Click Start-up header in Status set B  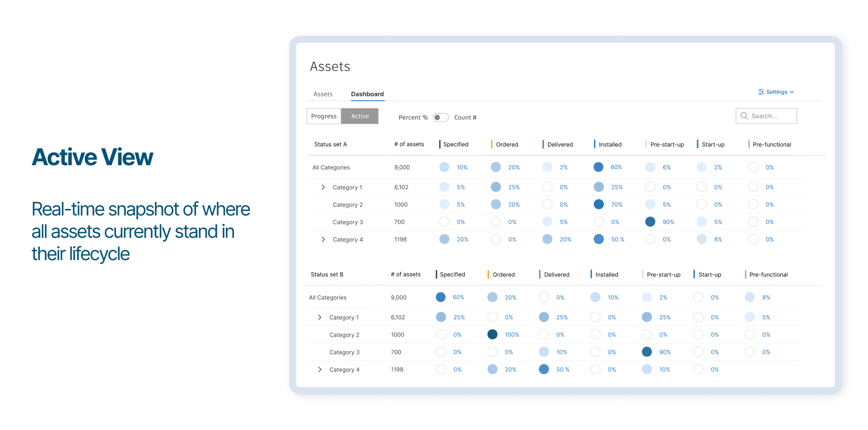click(x=710, y=275)
